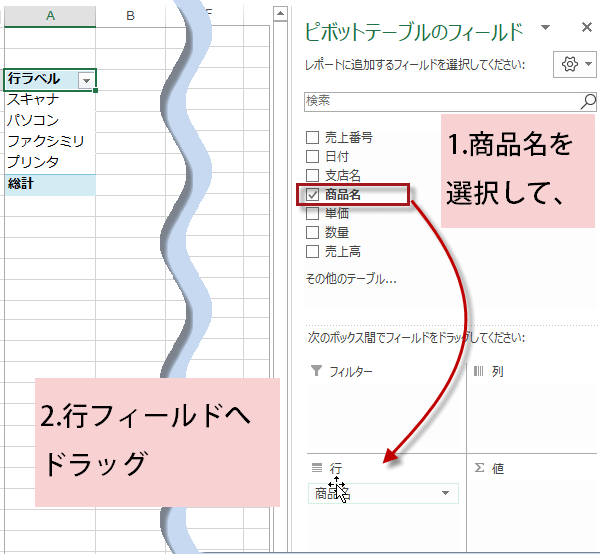
Task: Enable the 日付 field checkbox
Action: [313, 157]
